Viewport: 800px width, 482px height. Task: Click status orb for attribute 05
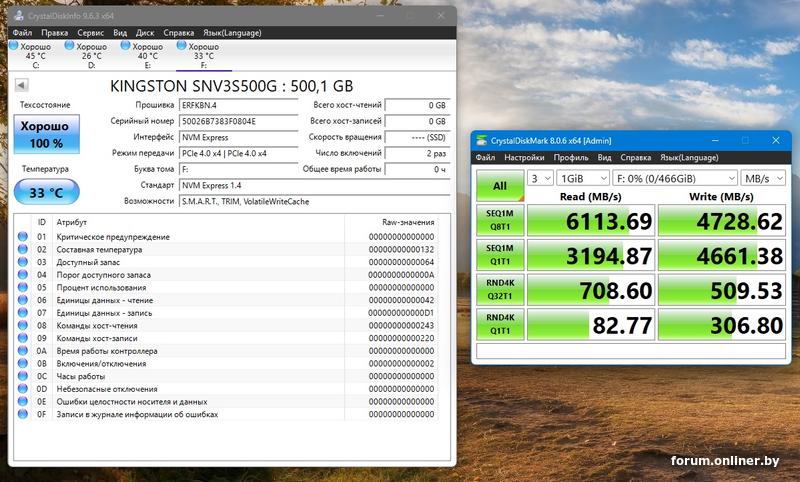pyautogui.click(x=22, y=287)
